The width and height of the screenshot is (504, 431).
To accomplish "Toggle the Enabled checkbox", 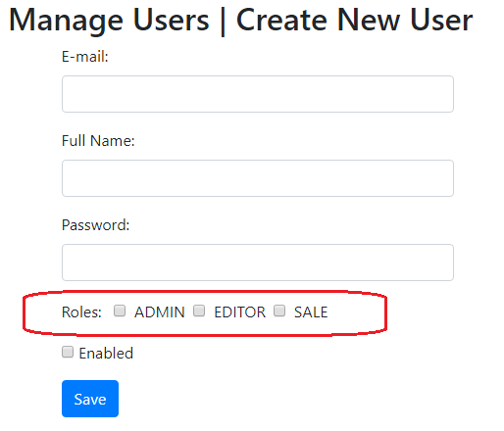I will (68, 352).
